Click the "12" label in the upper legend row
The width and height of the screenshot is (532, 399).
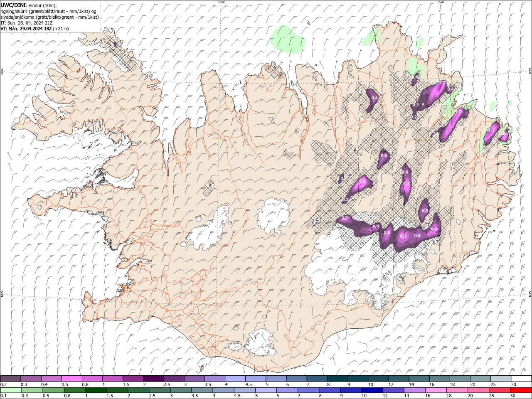[x=391, y=384]
